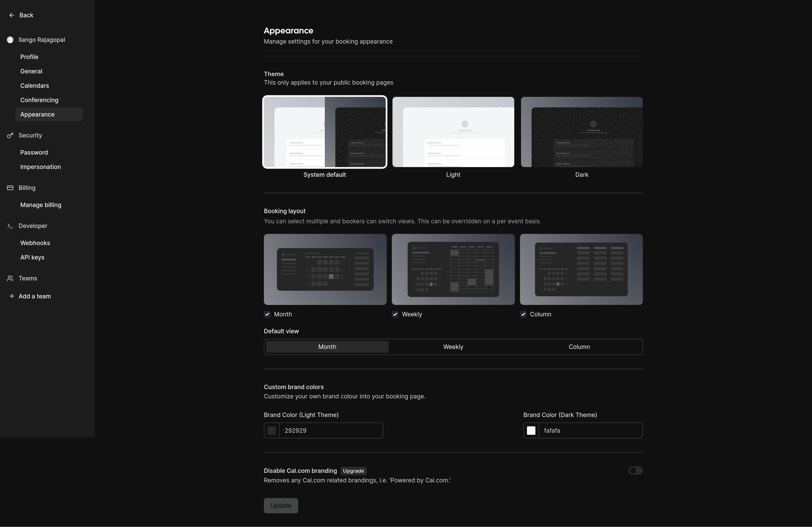Click the plus icon beside Add a team
The image size is (812, 527).
pos(12,296)
